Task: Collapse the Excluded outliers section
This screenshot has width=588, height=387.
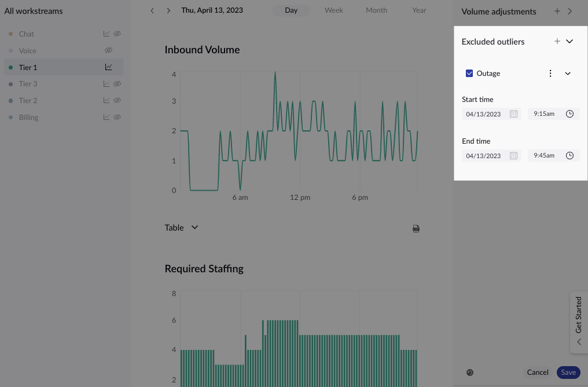Action: pos(569,42)
